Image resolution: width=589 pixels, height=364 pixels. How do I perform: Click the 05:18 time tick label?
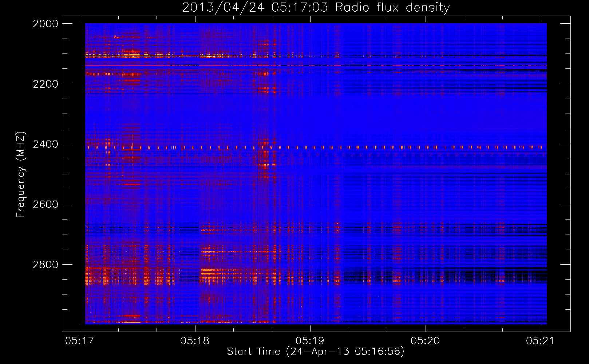pos(195,341)
